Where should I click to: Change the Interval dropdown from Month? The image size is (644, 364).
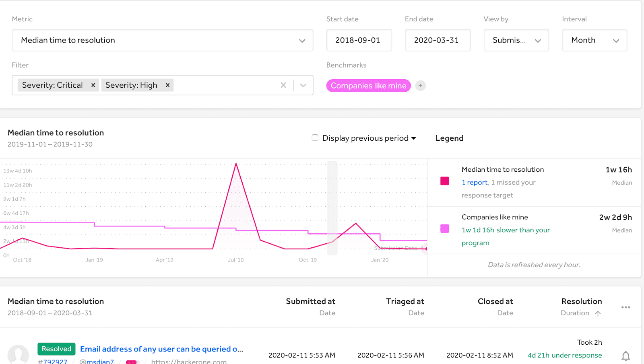[594, 40]
